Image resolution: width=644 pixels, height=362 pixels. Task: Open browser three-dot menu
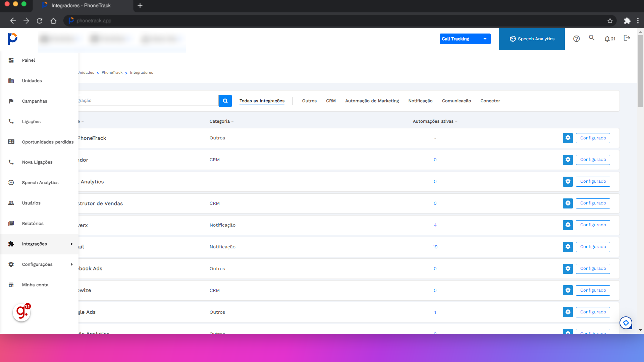click(x=638, y=21)
